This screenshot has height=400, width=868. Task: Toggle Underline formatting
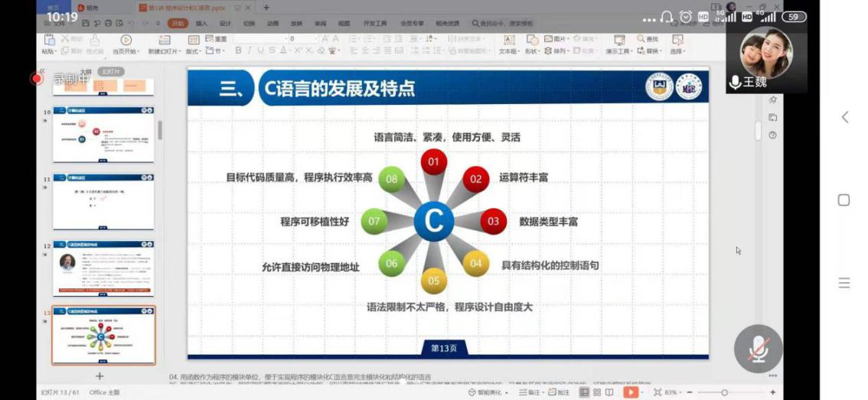[x=261, y=51]
